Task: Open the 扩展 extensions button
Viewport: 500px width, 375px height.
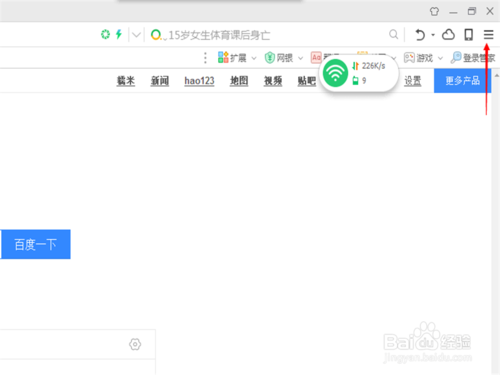Action: [232, 58]
